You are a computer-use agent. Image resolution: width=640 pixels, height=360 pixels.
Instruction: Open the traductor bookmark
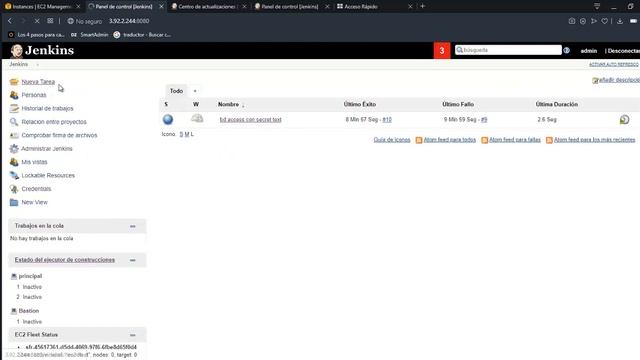coord(142,35)
